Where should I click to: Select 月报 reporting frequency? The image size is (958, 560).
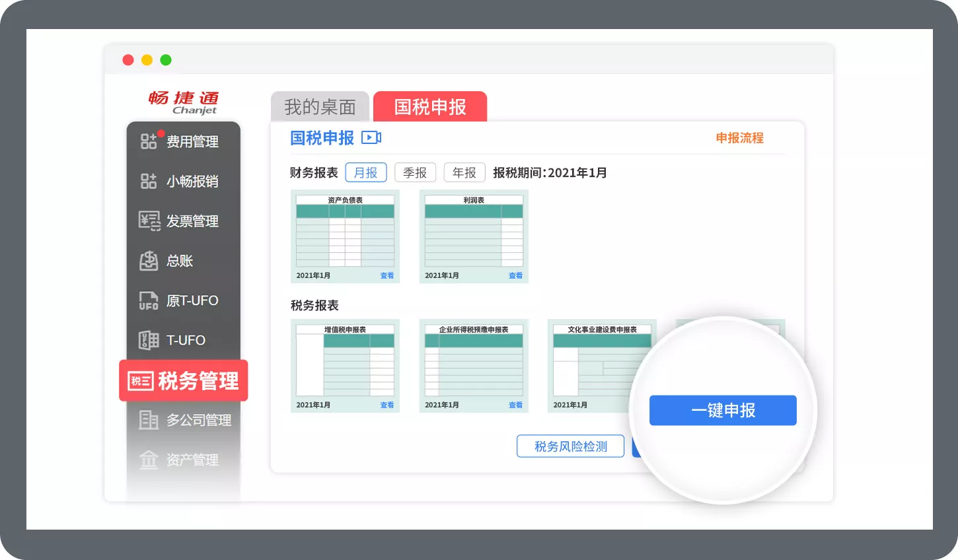tap(366, 172)
